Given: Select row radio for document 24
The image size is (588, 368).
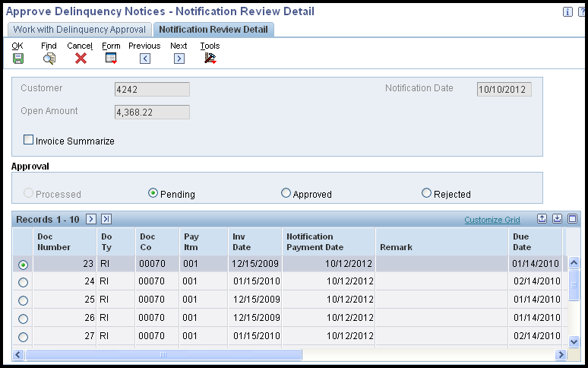Looking at the screenshot, I should 24,283.
